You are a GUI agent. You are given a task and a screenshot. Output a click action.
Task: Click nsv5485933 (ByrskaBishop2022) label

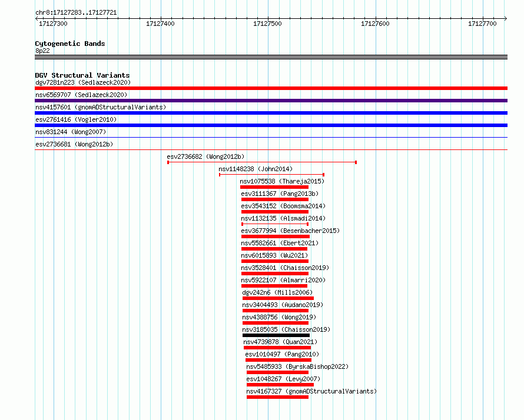point(297,366)
